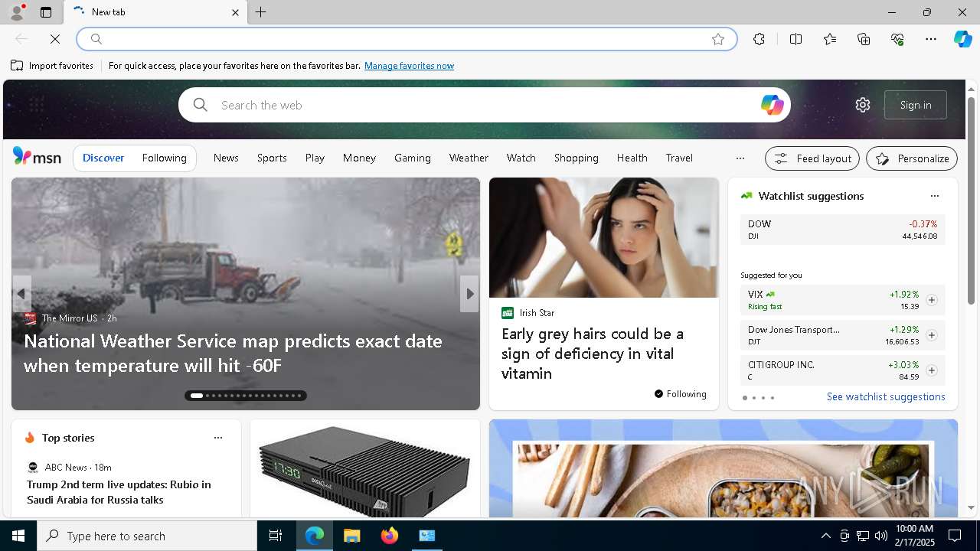Open Gaming category
This screenshot has height=551, width=980.
[413, 158]
